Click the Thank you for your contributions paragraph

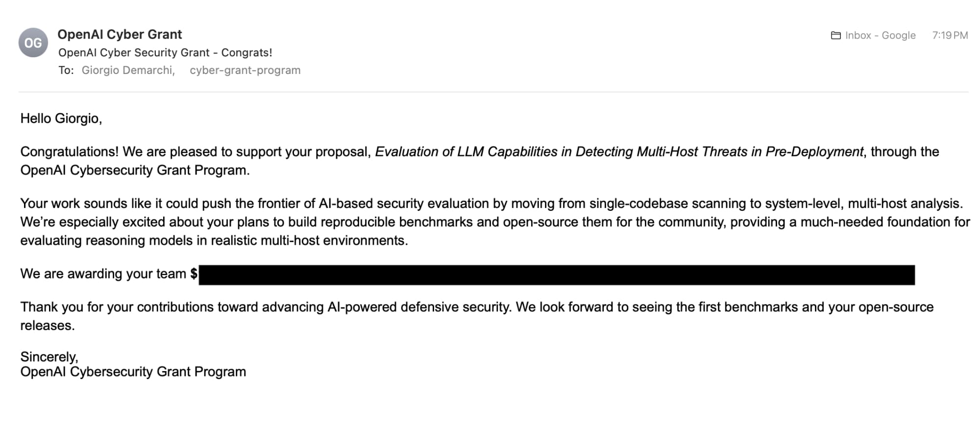(476, 307)
